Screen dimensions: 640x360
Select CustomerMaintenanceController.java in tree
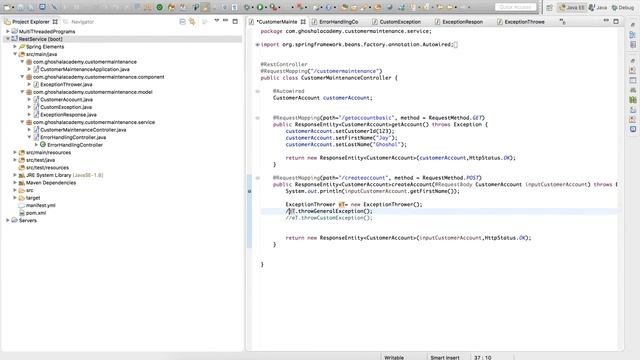pyautogui.click(x=83, y=130)
